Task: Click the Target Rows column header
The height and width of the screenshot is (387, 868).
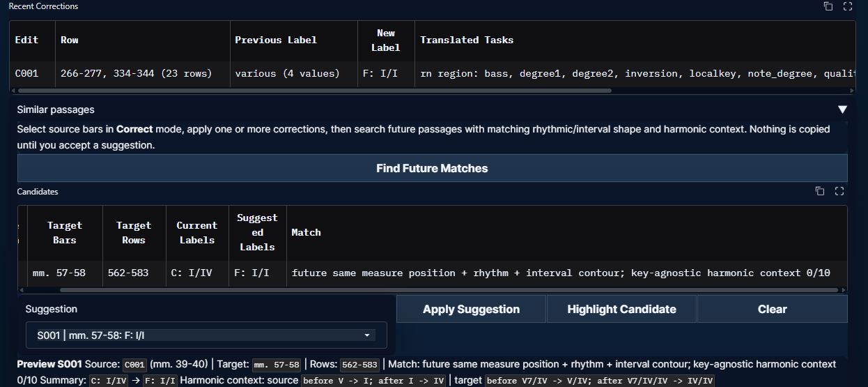Action: point(134,232)
